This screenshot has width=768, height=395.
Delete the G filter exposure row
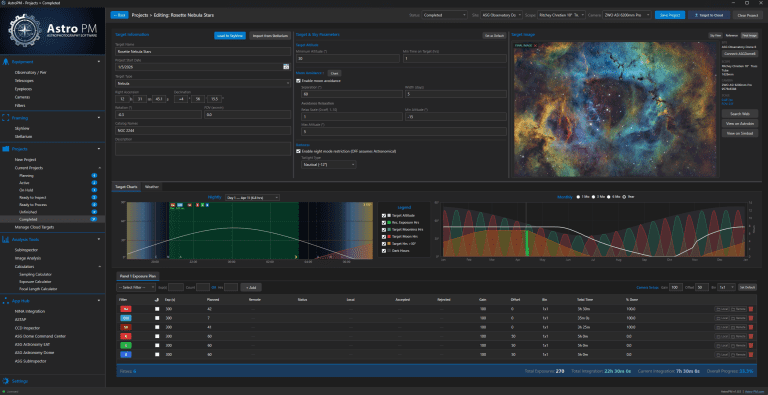point(751,345)
